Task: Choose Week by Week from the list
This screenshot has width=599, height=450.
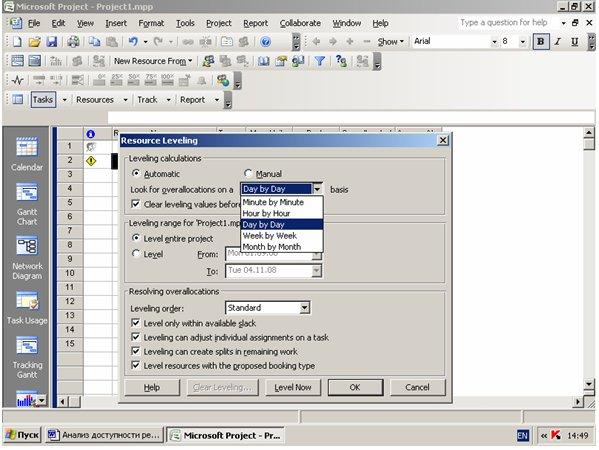Action: 282,235
